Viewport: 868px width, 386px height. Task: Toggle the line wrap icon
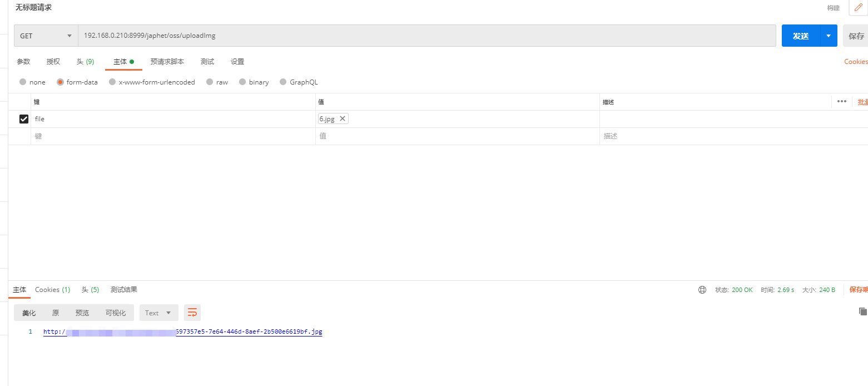pyautogui.click(x=192, y=313)
